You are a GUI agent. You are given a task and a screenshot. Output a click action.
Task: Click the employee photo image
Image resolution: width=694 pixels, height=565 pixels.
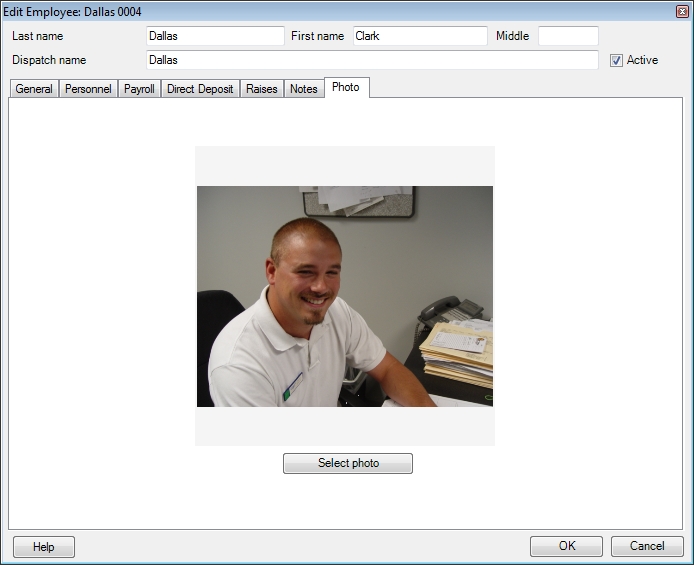(345, 296)
